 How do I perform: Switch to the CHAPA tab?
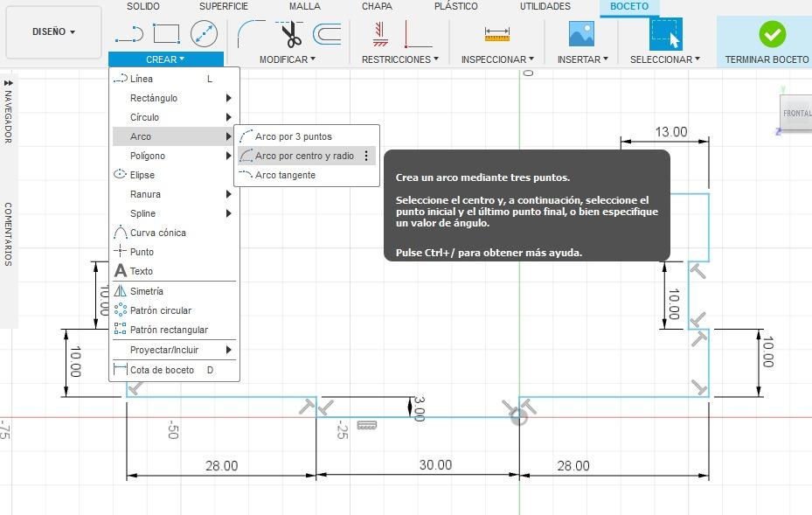pos(377,6)
